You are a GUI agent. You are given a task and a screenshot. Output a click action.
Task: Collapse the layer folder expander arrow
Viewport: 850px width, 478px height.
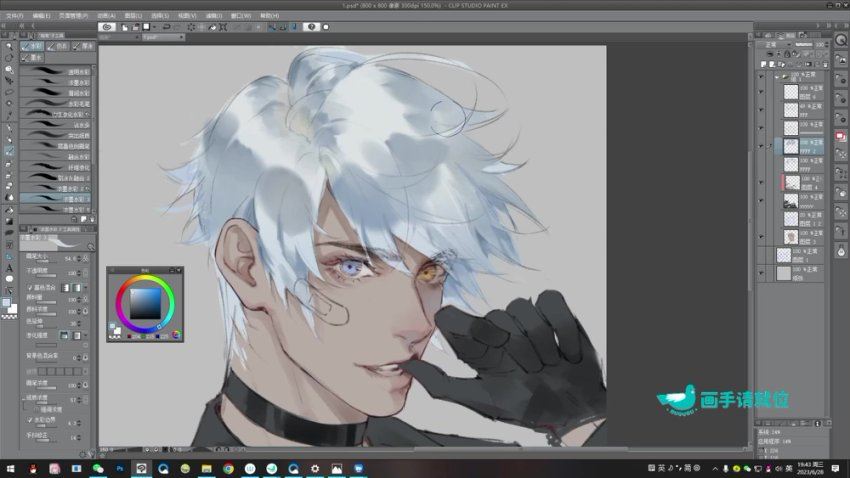tap(777, 76)
